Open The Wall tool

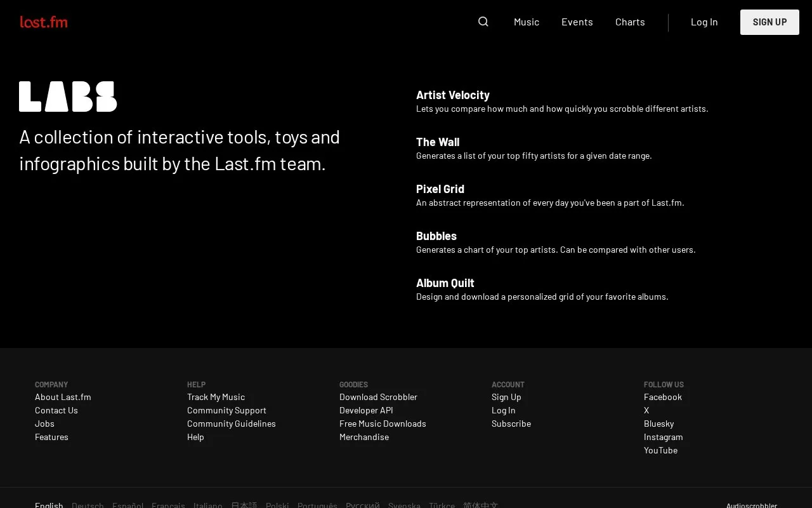(x=438, y=142)
